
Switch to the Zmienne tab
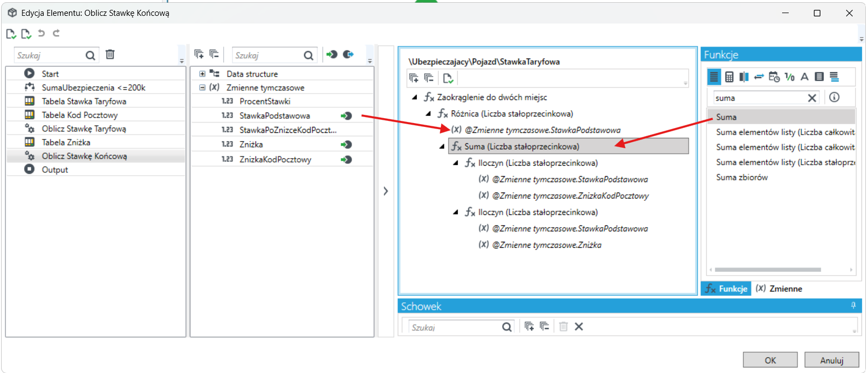(x=779, y=289)
